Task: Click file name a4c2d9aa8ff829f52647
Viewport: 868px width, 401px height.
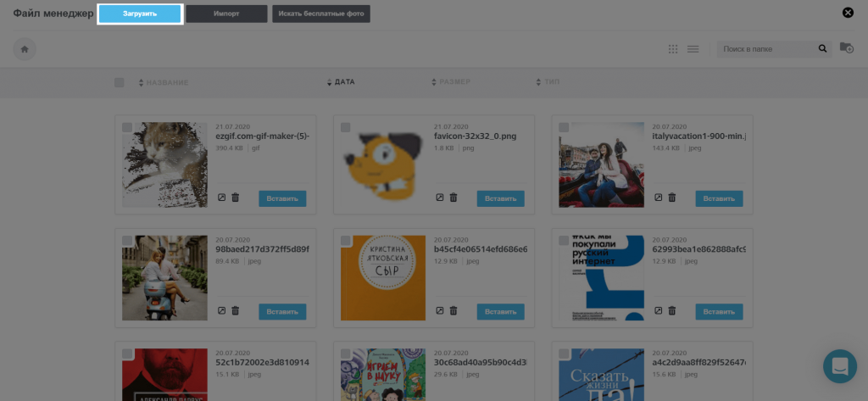Action: click(699, 362)
